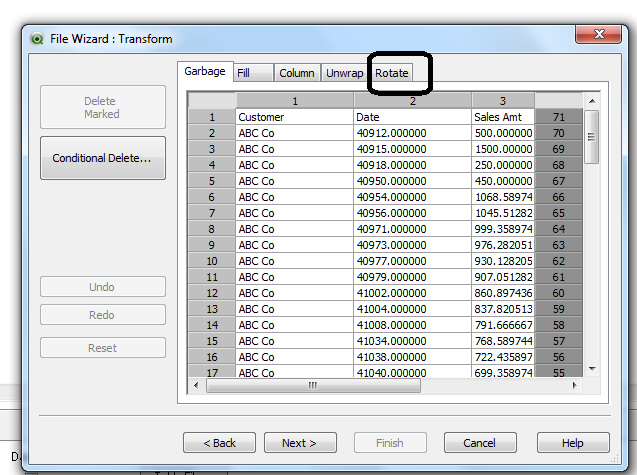Click the cell 41002.000000
Viewport: 637px width, 475px height.
[x=413, y=293]
